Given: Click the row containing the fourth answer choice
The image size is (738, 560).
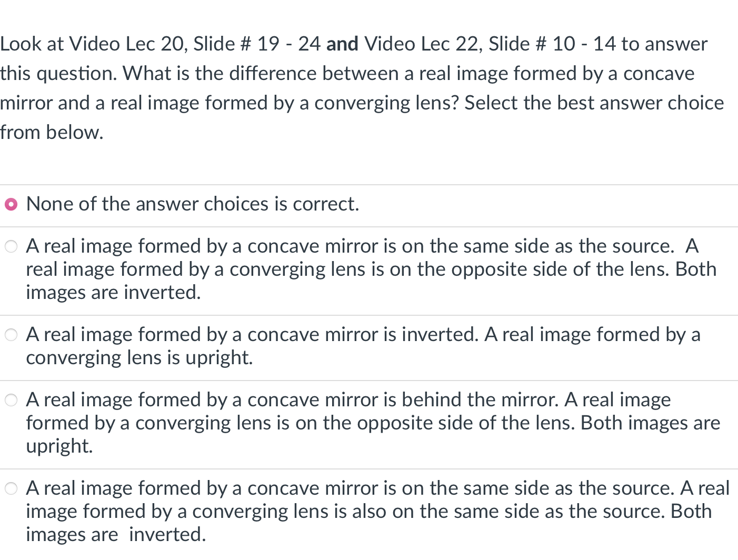Looking at the screenshot, I should tap(368, 422).
